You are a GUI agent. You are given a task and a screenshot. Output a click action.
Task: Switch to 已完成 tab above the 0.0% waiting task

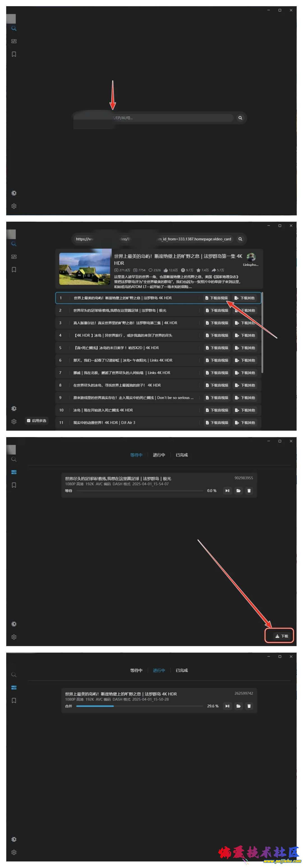click(x=182, y=455)
